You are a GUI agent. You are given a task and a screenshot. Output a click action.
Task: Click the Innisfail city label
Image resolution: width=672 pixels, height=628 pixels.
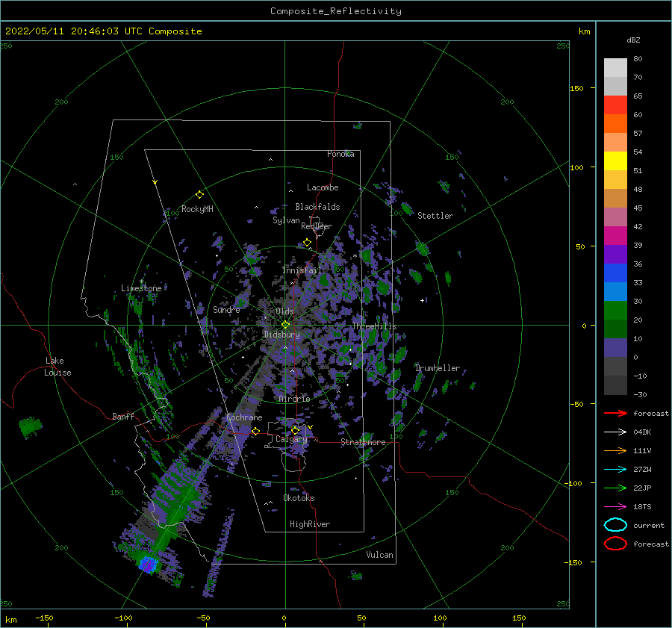point(302,270)
